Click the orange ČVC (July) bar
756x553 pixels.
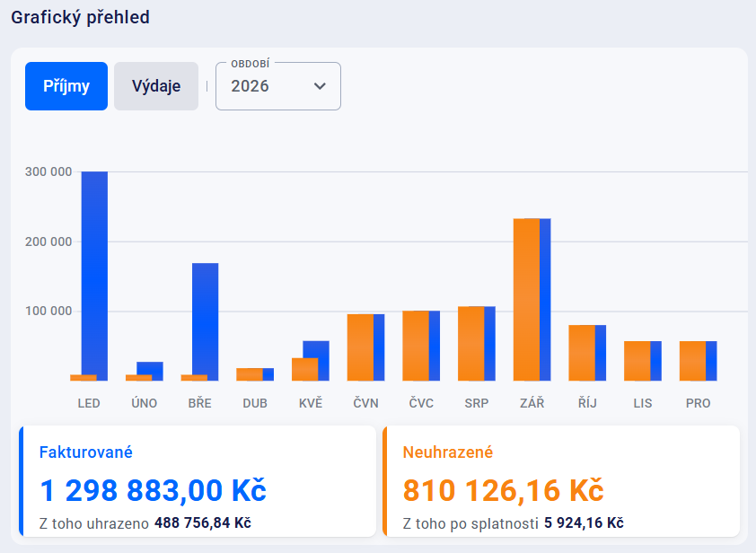415,346
